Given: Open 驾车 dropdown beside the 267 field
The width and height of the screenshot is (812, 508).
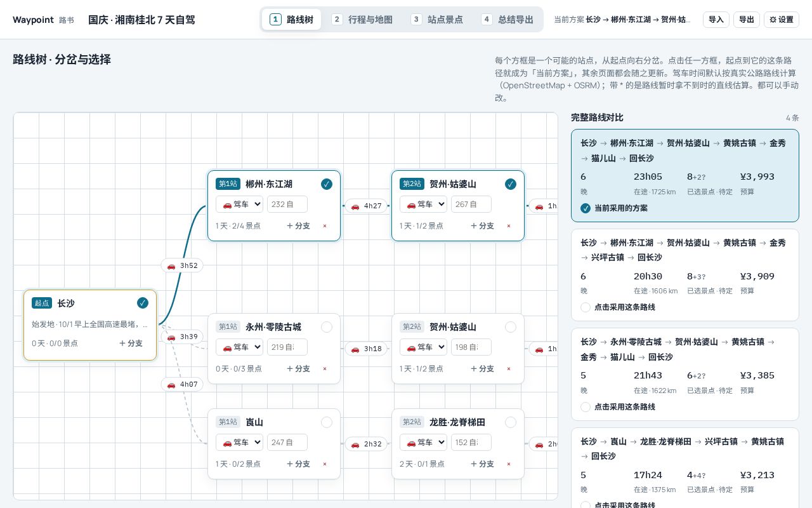Looking at the screenshot, I should 423,204.
